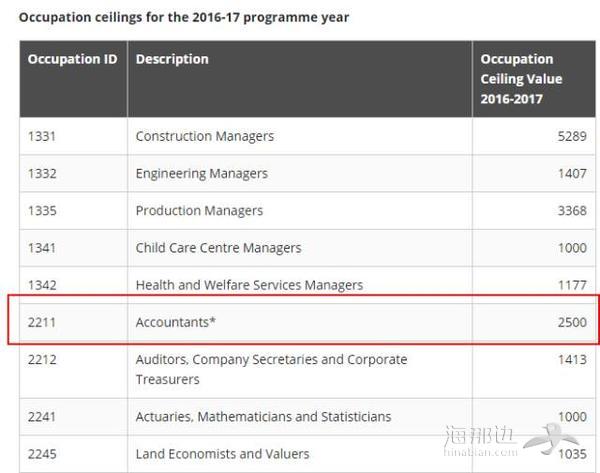Click the Occupation ID column header
Viewport: 600px width, 473px height.
pos(72,59)
